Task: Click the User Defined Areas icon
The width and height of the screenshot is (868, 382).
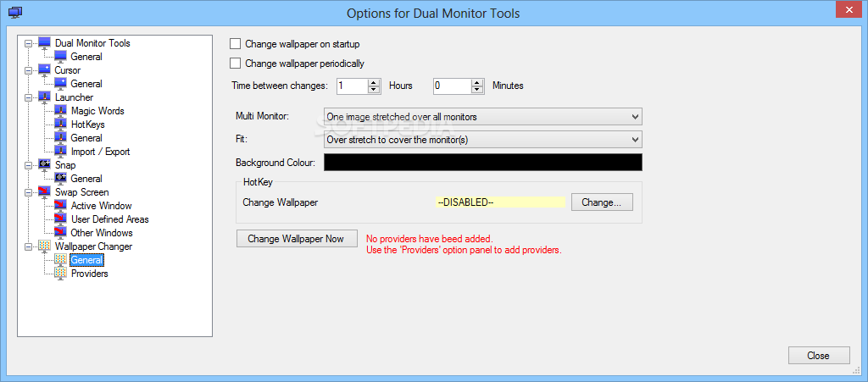Action: point(60,219)
